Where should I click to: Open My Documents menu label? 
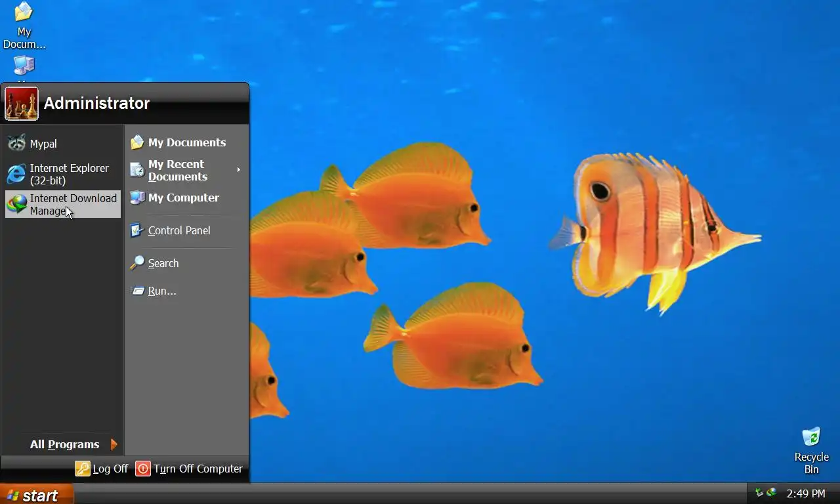(187, 142)
